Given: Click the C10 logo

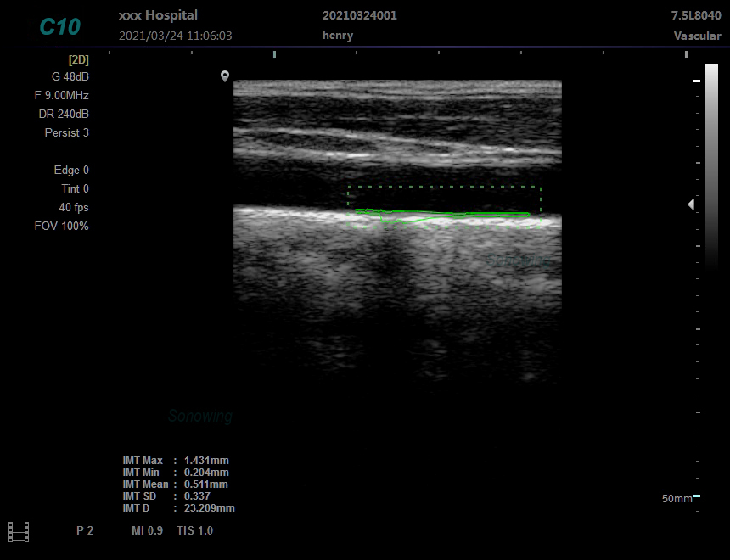Looking at the screenshot, I should (59, 26).
